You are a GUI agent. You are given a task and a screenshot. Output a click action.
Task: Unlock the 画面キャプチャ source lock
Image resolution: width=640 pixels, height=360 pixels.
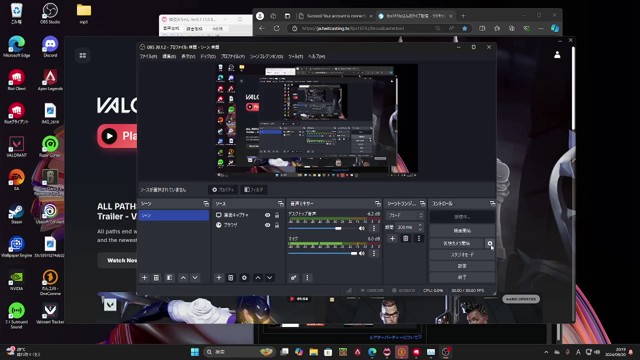(x=277, y=215)
